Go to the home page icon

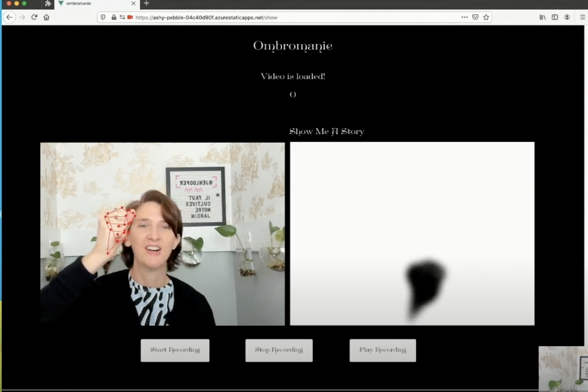pos(46,17)
